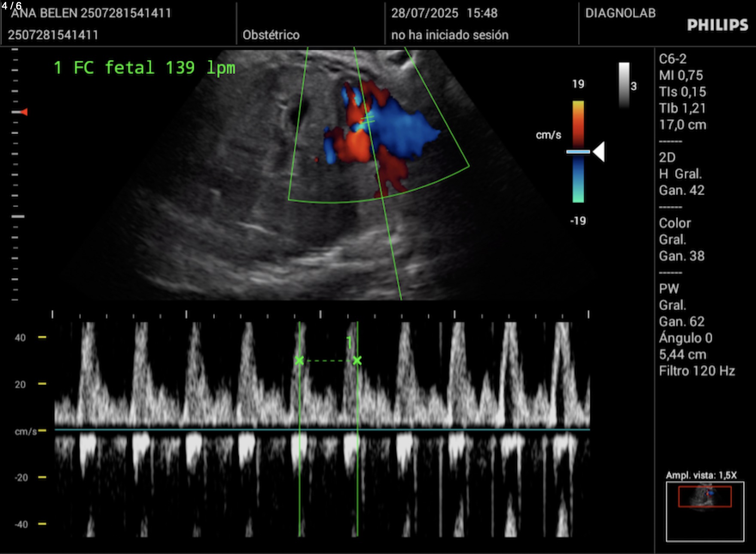Open the zoom preview thumbnail
The width and height of the screenshot is (756, 554).
tap(704, 511)
